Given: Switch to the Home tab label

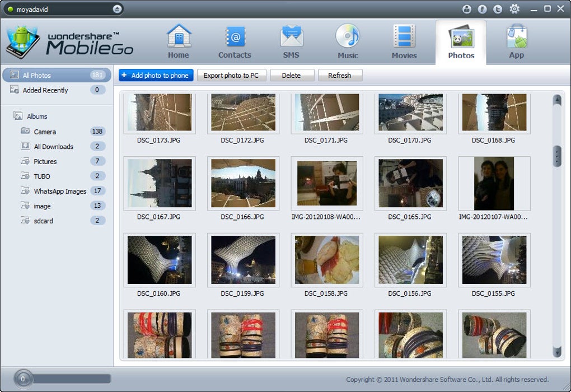Looking at the screenshot, I should pos(179,55).
